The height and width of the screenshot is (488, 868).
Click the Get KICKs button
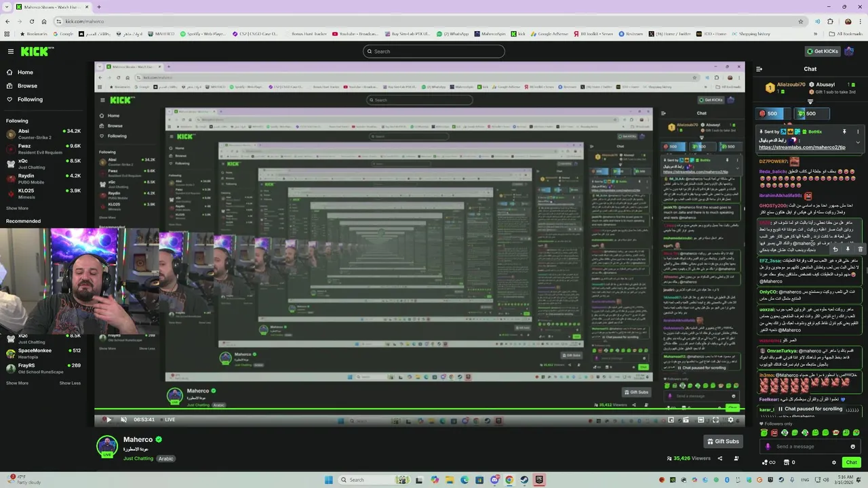822,51
